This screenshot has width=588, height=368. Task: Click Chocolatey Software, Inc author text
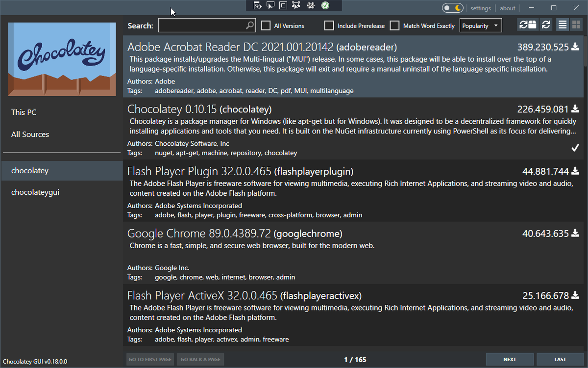pos(192,144)
